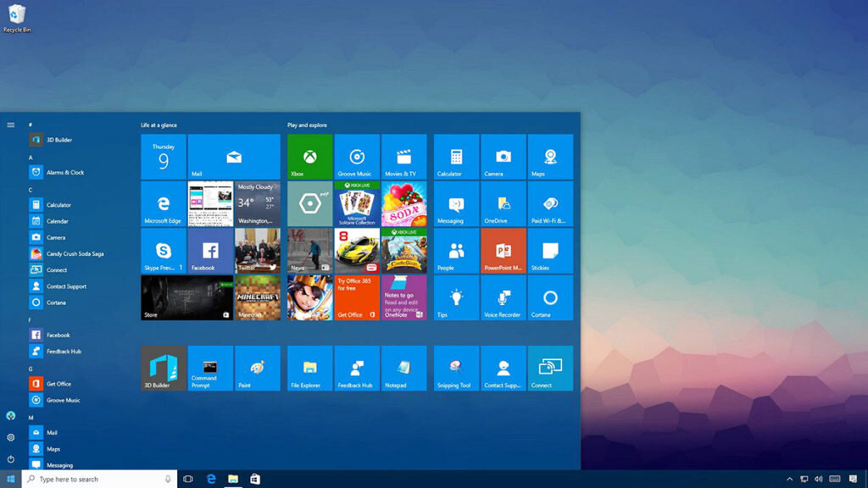Start Groove Music from its tile
This screenshot has height=488, width=868.
tap(356, 156)
